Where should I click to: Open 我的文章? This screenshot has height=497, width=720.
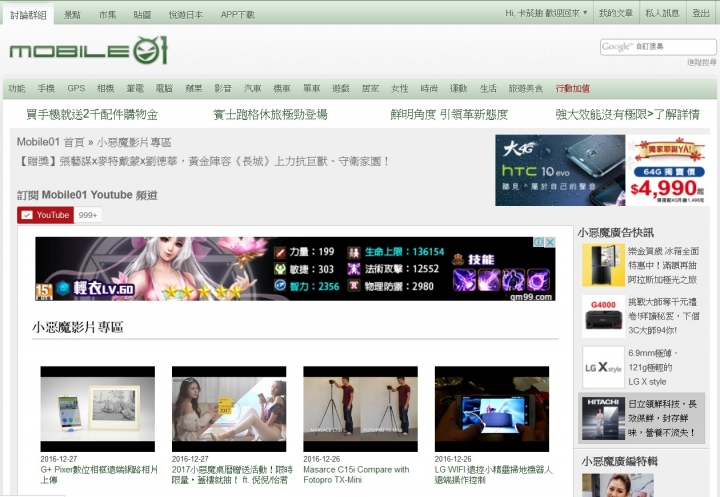(616, 13)
